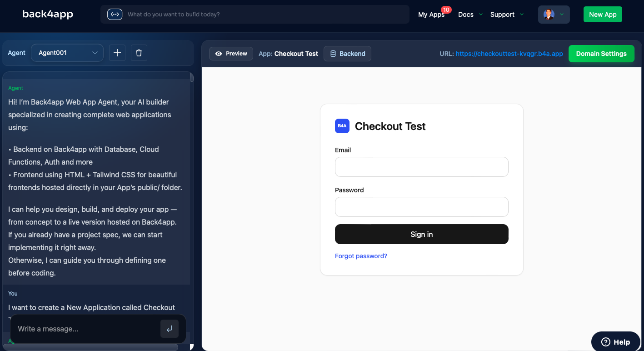The width and height of the screenshot is (644, 351).
Task: Click the You label in the chat
Action: (x=13, y=294)
